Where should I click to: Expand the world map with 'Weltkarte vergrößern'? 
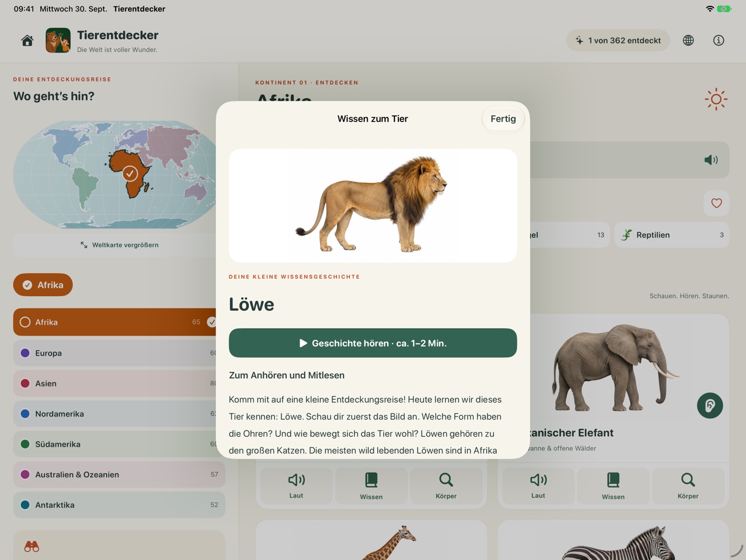click(119, 245)
